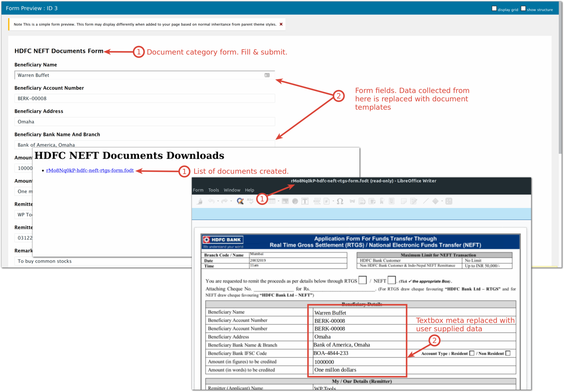Viewport: 564px width, 392px height.
Task: Open the rMo8Nq0kP-hdfc-neft-rtgs-form.fodt link
Action: [x=90, y=170]
